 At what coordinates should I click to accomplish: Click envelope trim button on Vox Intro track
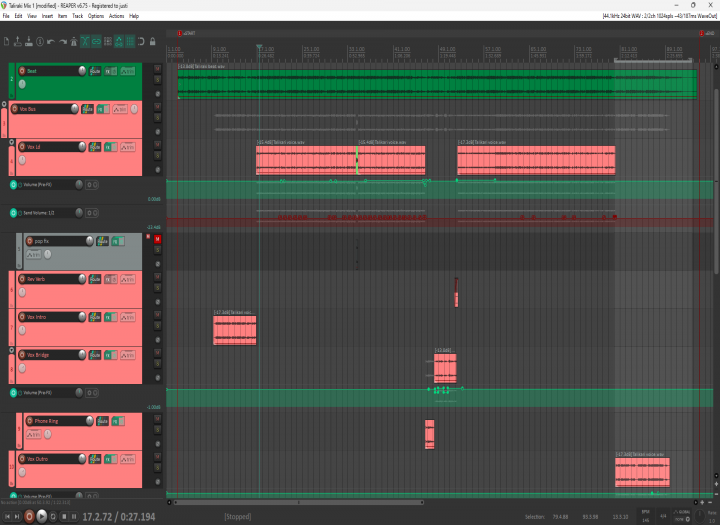[127, 317]
